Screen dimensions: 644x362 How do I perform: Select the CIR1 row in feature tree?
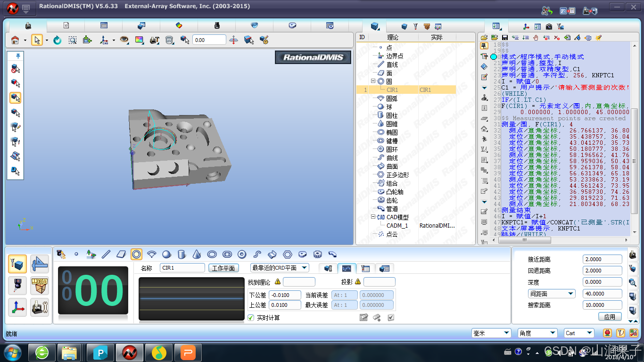click(x=406, y=90)
